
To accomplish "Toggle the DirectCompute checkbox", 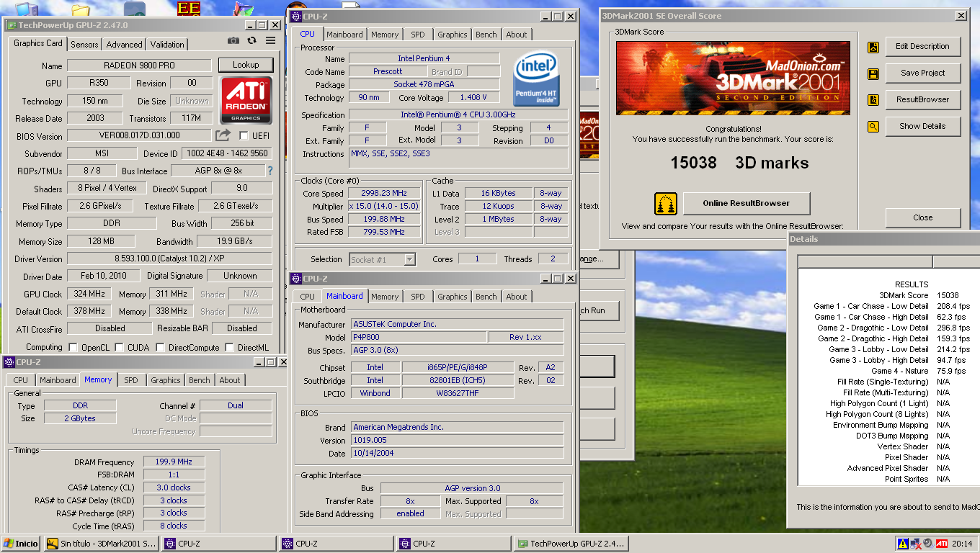I will point(160,348).
